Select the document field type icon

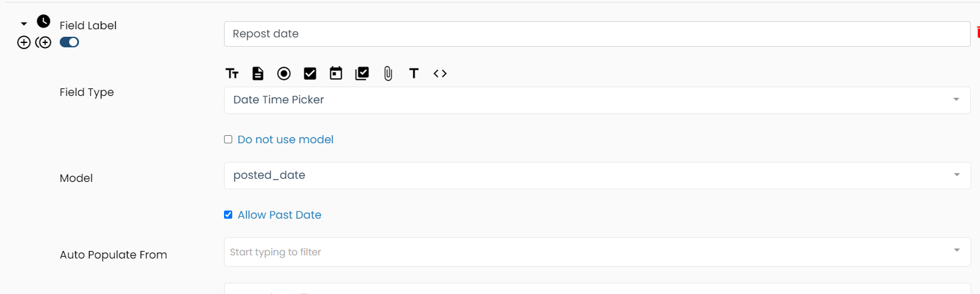pos(258,73)
